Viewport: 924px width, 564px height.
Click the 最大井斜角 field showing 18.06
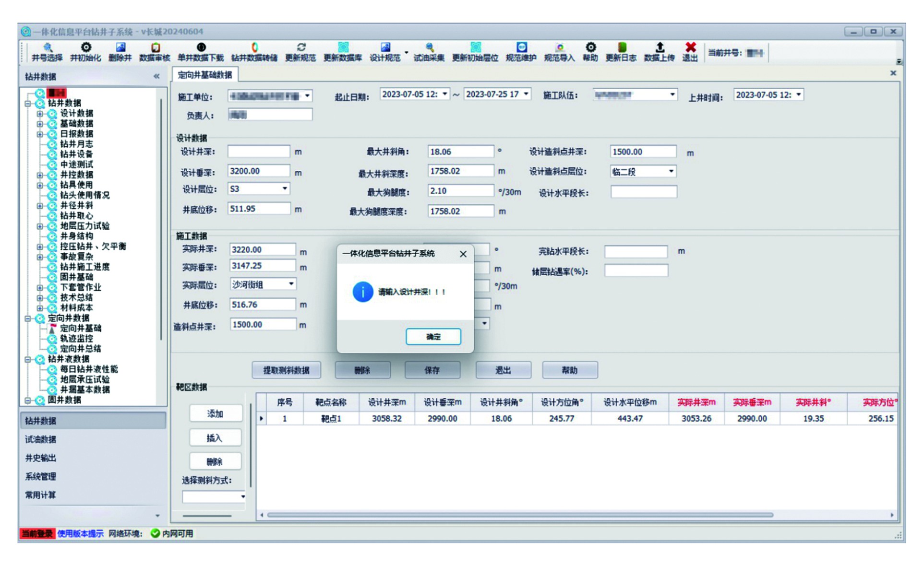point(461,152)
